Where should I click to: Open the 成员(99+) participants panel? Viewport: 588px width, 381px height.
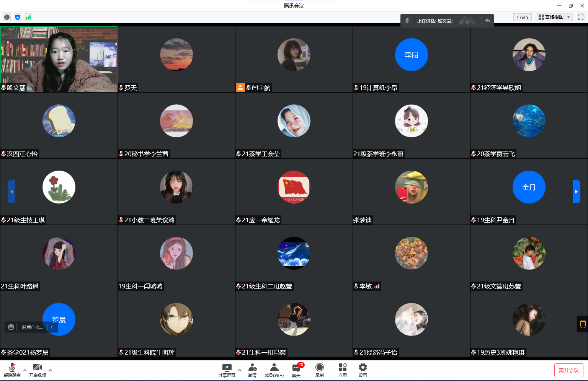tap(274, 370)
